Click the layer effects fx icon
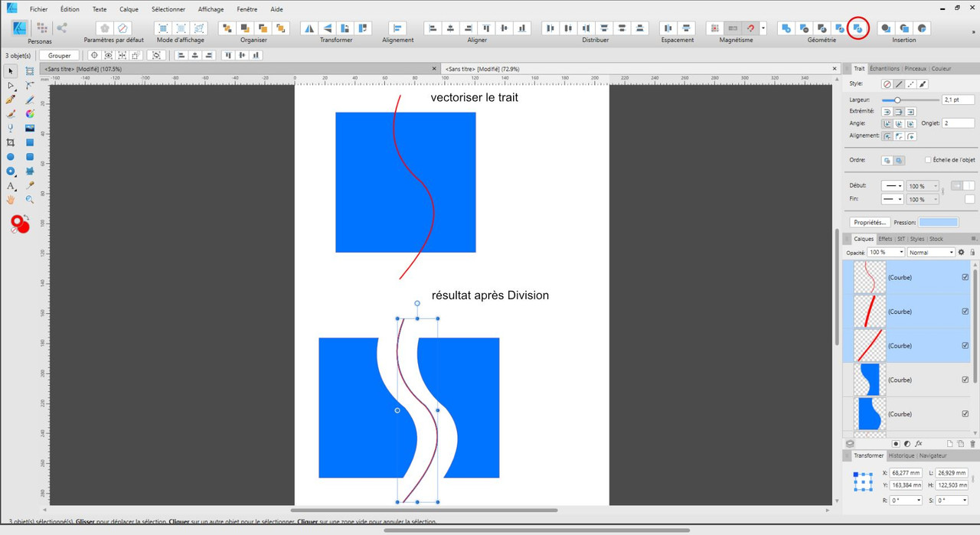 pyautogui.click(x=919, y=443)
